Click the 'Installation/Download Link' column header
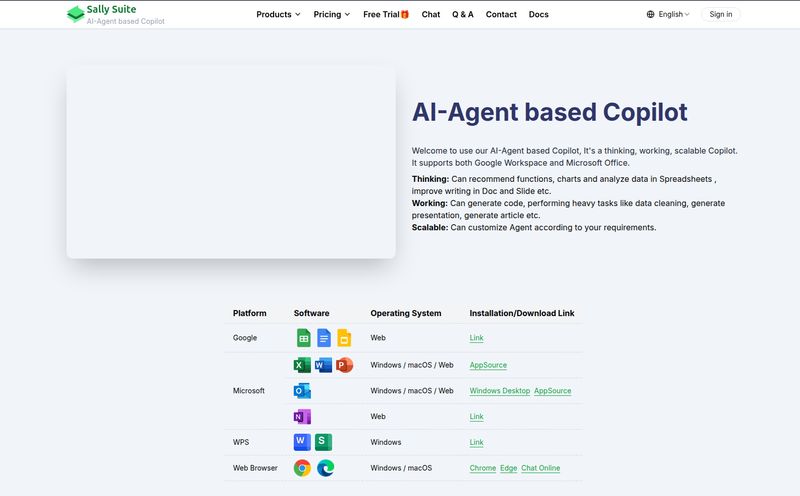This screenshot has height=496, width=800. 522,313
